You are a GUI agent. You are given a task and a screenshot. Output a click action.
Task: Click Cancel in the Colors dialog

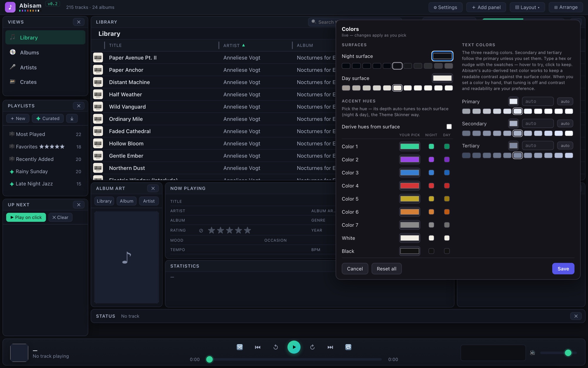355,268
